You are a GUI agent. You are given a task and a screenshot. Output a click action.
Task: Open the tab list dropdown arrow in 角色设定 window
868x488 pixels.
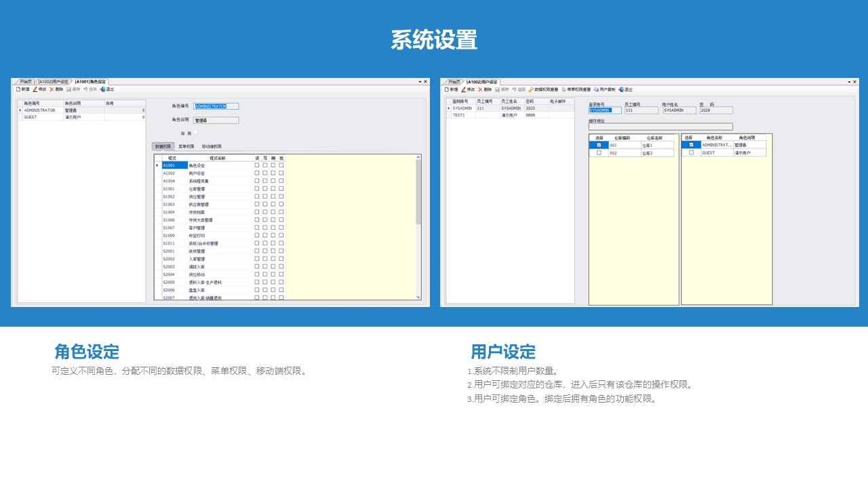(420, 81)
